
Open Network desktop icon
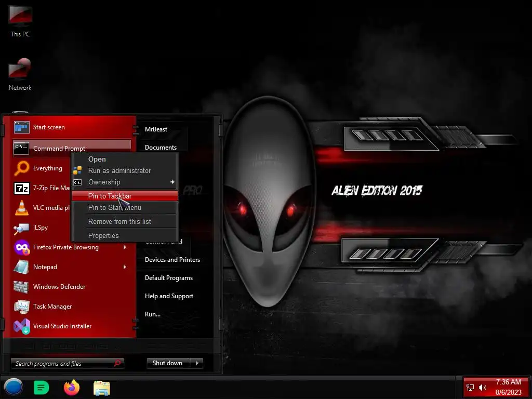click(x=20, y=75)
